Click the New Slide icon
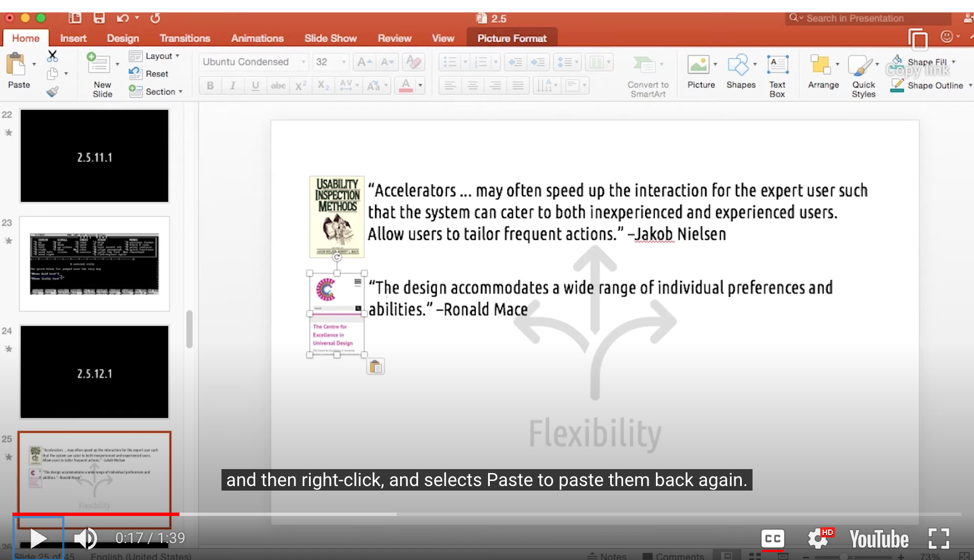Image resolution: width=974 pixels, height=560 pixels. click(x=98, y=64)
